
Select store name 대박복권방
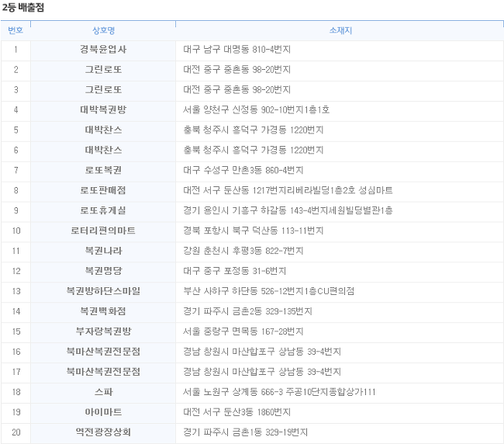[x=103, y=109]
